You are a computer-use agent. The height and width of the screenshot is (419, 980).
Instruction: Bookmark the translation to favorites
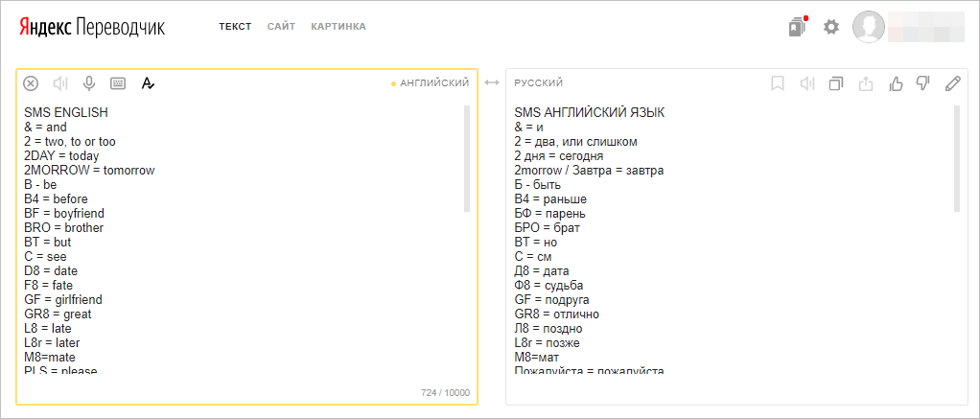point(778,83)
